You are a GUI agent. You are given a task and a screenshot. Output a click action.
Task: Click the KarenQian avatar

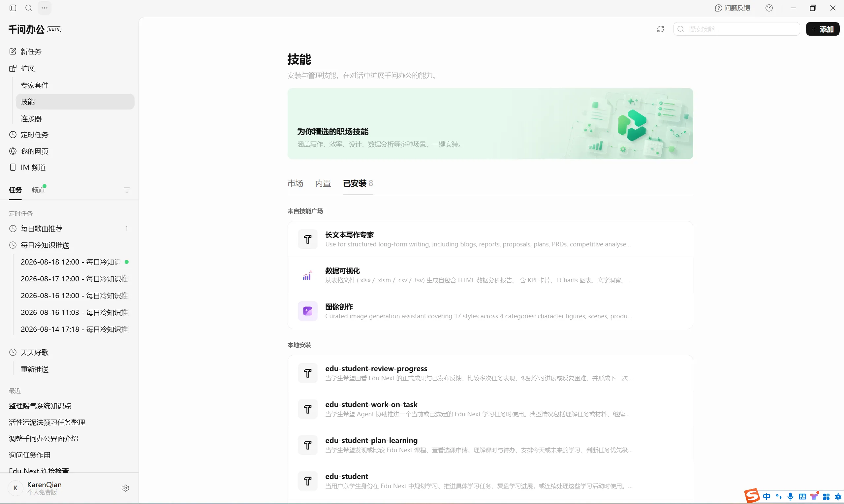(15, 488)
